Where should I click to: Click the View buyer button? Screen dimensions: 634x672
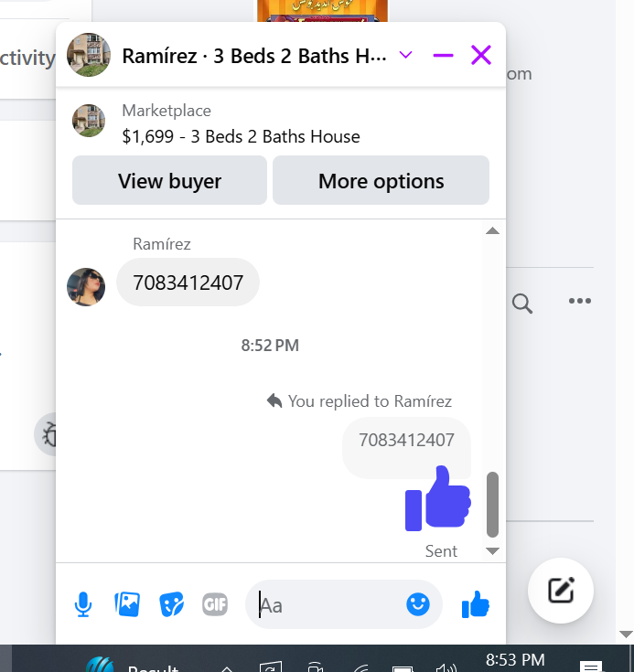click(x=169, y=180)
